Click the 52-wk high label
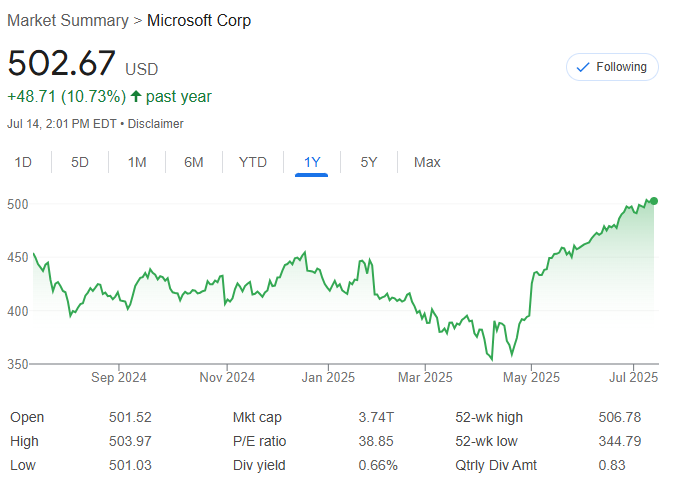678x493 pixels. pyautogui.click(x=489, y=417)
